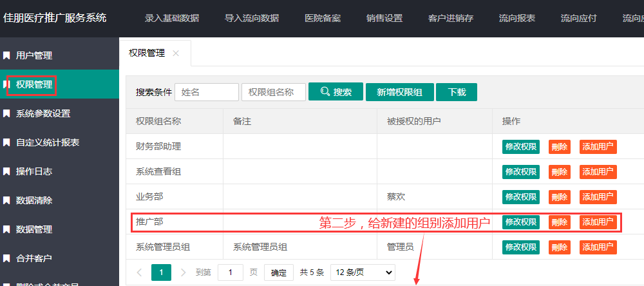This screenshot has height=286, width=644.
Task: Go to next page using right chevron
Action: [x=184, y=272]
